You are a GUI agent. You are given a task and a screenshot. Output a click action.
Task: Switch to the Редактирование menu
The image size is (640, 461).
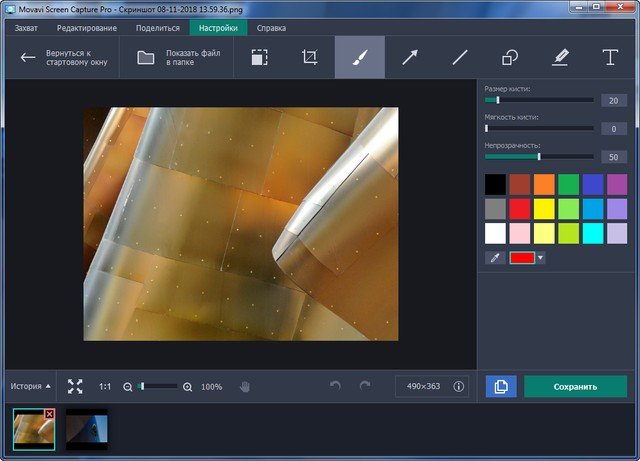[x=87, y=28]
